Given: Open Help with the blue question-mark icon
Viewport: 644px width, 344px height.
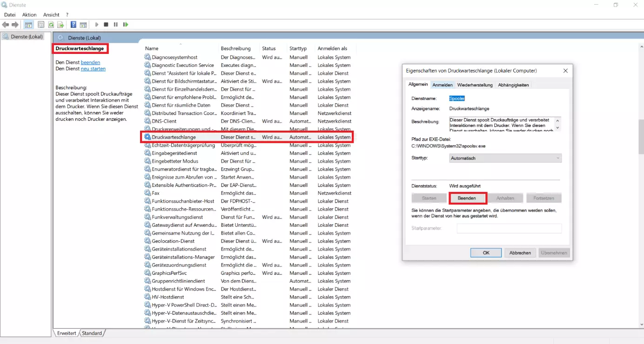Looking at the screenshot, I should point(74,25).
